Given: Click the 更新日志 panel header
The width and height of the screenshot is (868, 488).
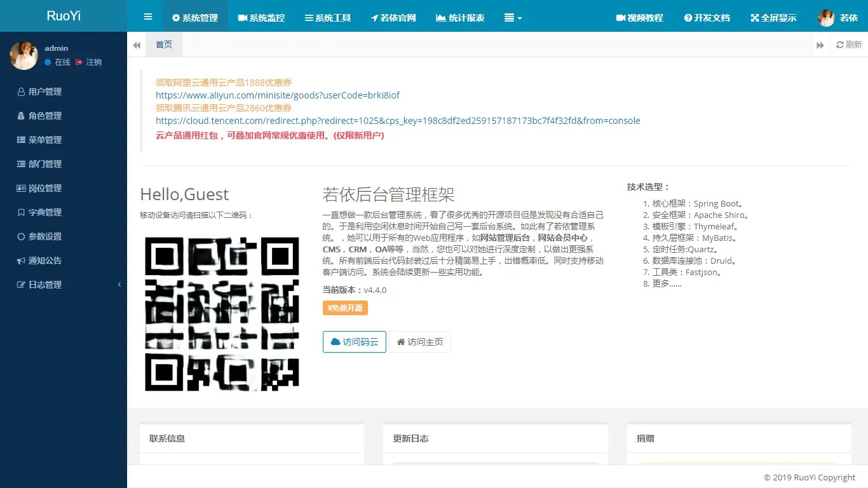Looking at the screenshot, I should click(x=496, y=438).
